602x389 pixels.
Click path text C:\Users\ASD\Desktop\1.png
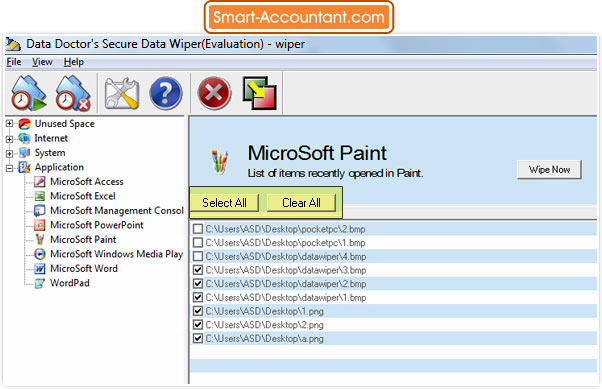click(x=265, y=311)
